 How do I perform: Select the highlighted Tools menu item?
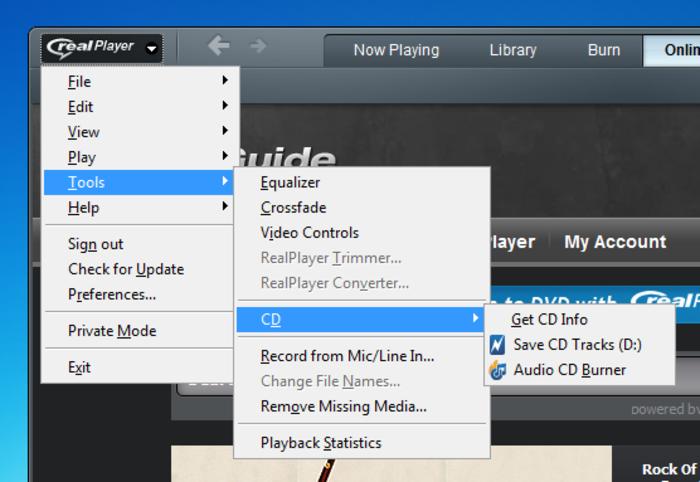tap(138, 182)
